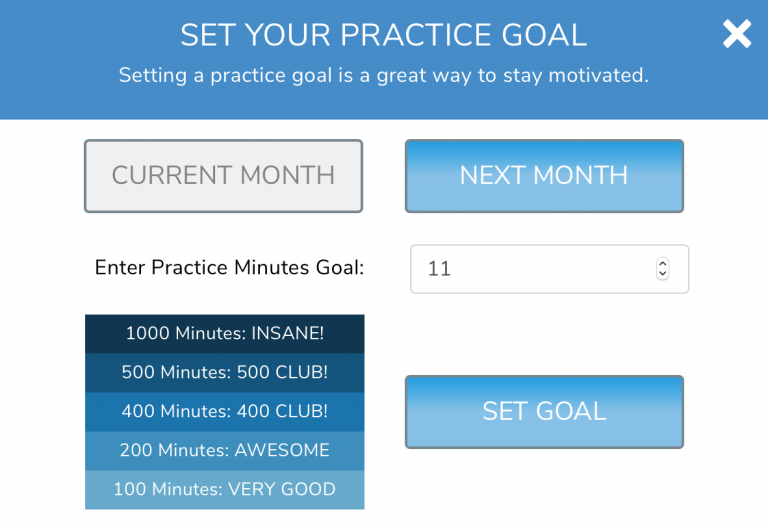
Task: Tap the AWESOME text in the presets list
Action: pyautogui.click(x=282, y=450)
